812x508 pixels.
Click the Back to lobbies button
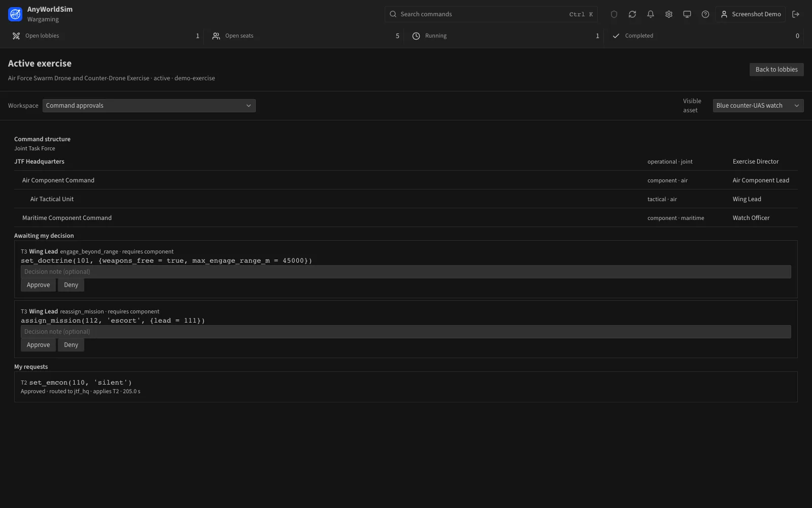tap(776, 70)
